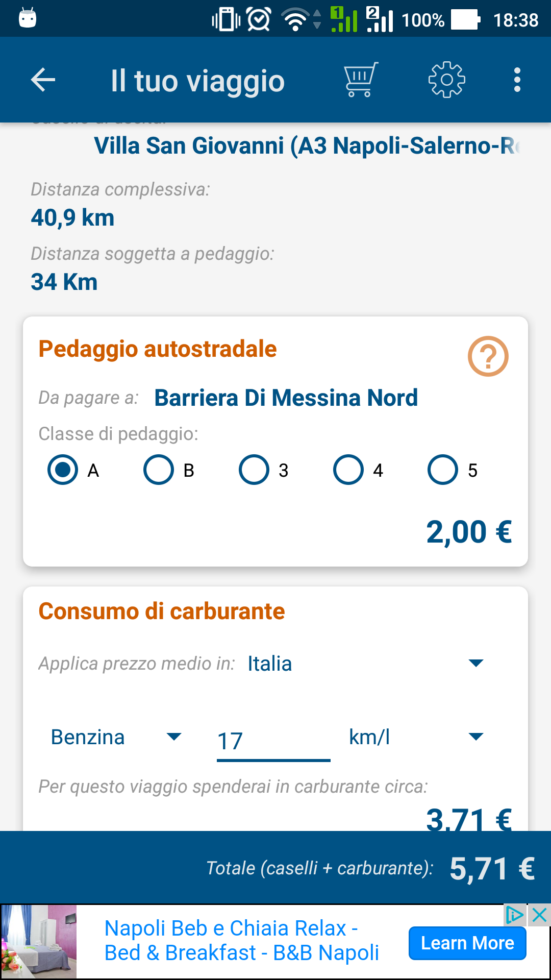Open the three-dot overflow menu
This screenshot has width=551, height=980.
click(x=517, y=80)
